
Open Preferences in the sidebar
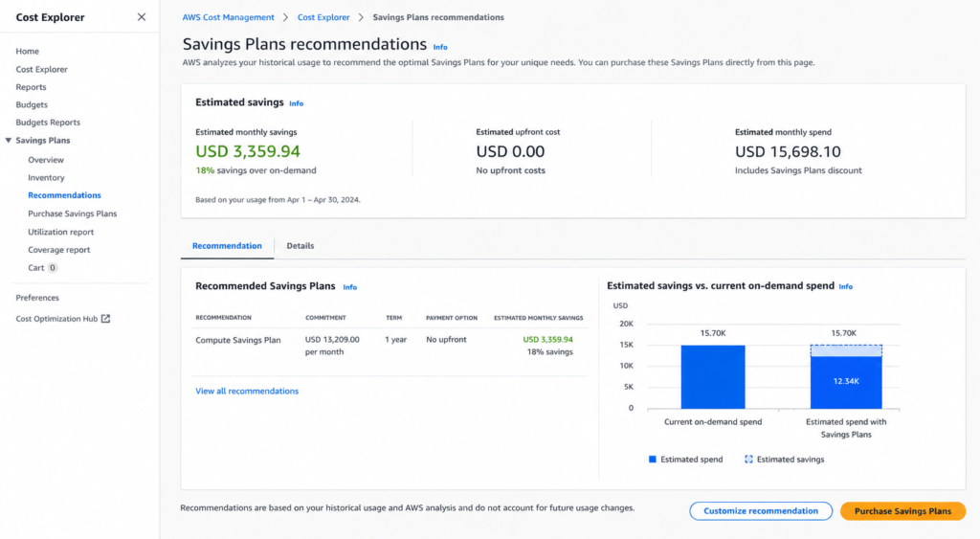tap(37, 298)
